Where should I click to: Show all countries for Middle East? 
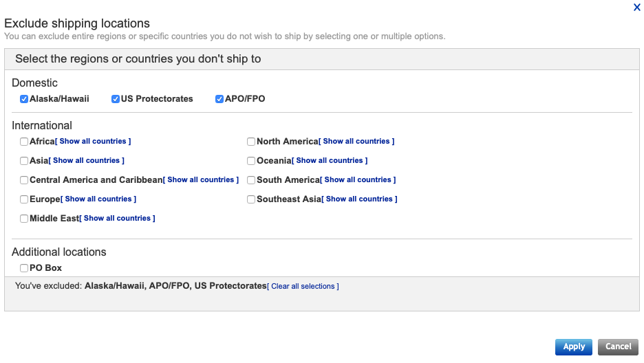coord(117,219)
